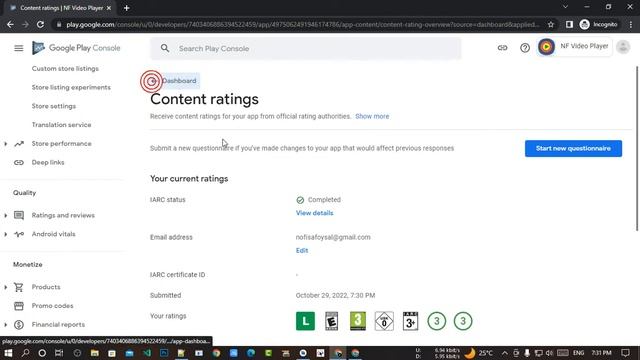The image size is (640, 360).
Task: Click the Promo codes icon
Action: click(x=19, y=306)
